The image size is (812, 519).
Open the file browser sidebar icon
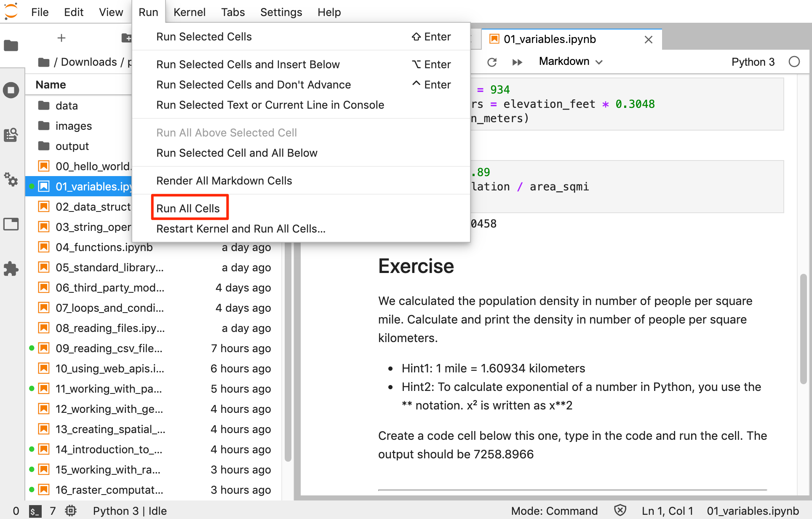coord(11,45)
